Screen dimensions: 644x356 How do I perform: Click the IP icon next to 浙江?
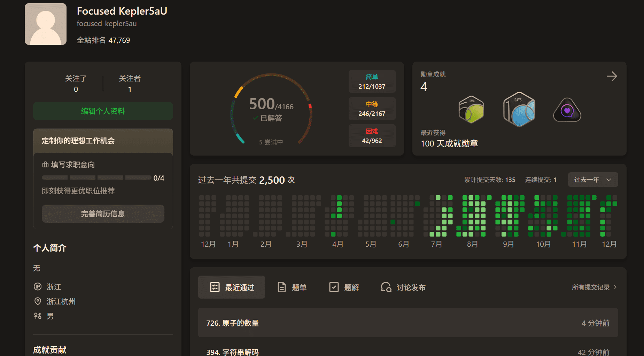coord(38,287)
